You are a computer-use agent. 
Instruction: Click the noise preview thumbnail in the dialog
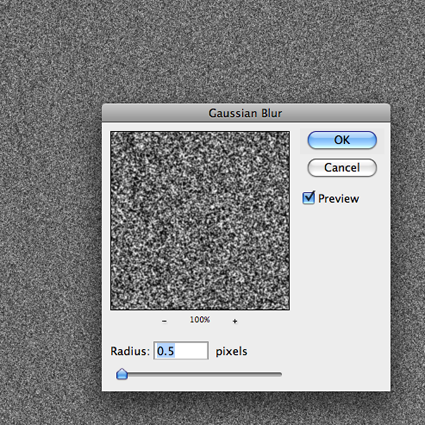[x=200, y=221]
